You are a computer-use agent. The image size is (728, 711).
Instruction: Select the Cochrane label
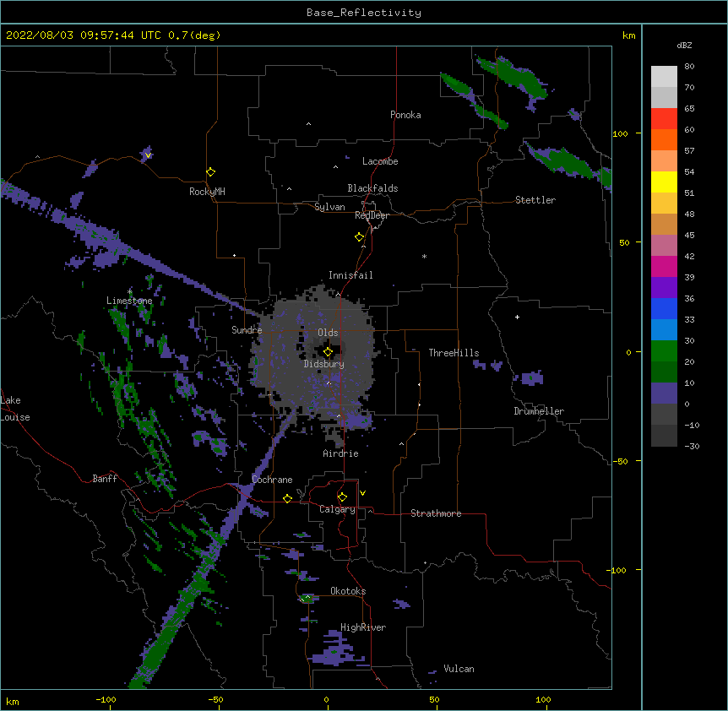point(272,480)
